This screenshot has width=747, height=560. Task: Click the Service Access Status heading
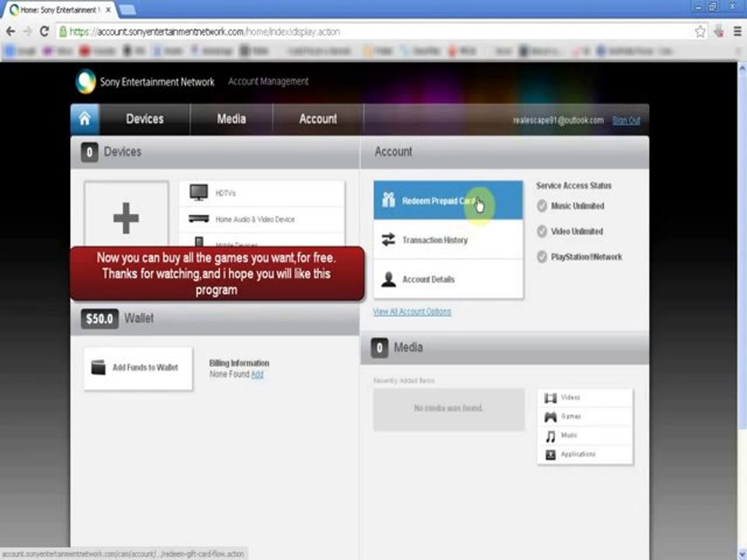[573, 186]
